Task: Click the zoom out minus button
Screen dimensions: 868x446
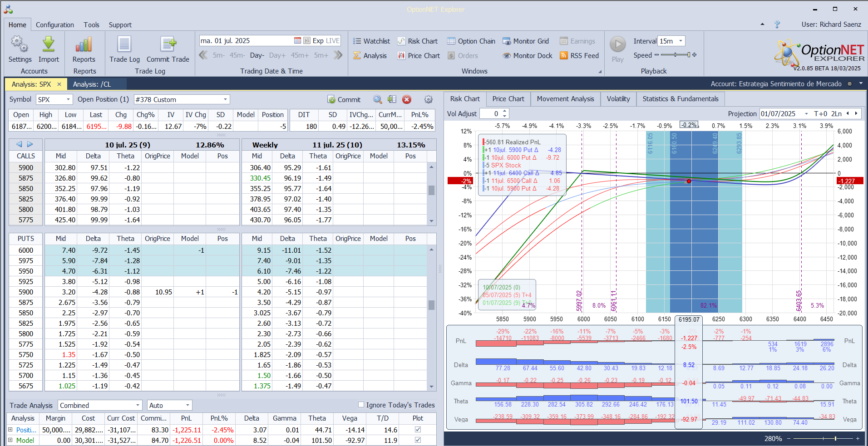Action: pos(789,439)
